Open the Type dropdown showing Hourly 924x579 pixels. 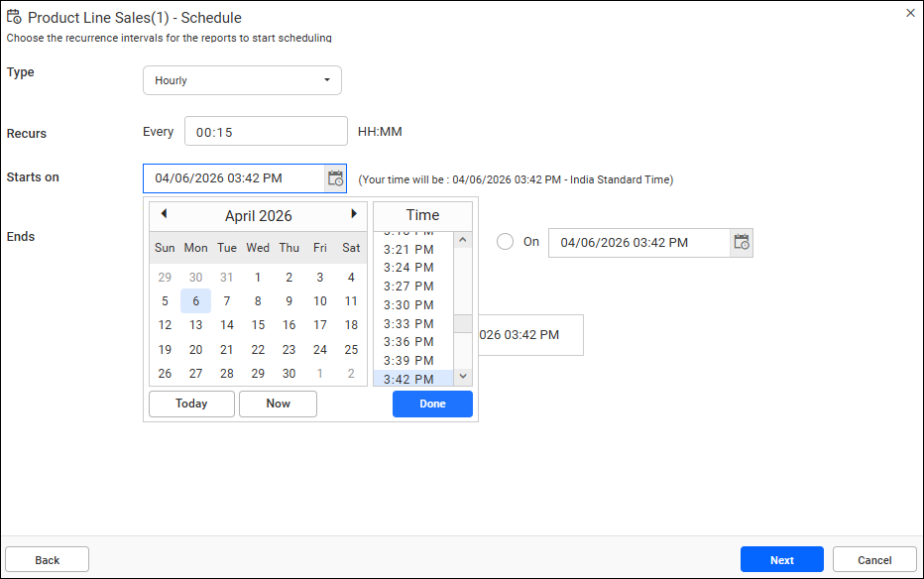[x=242, y=80]
